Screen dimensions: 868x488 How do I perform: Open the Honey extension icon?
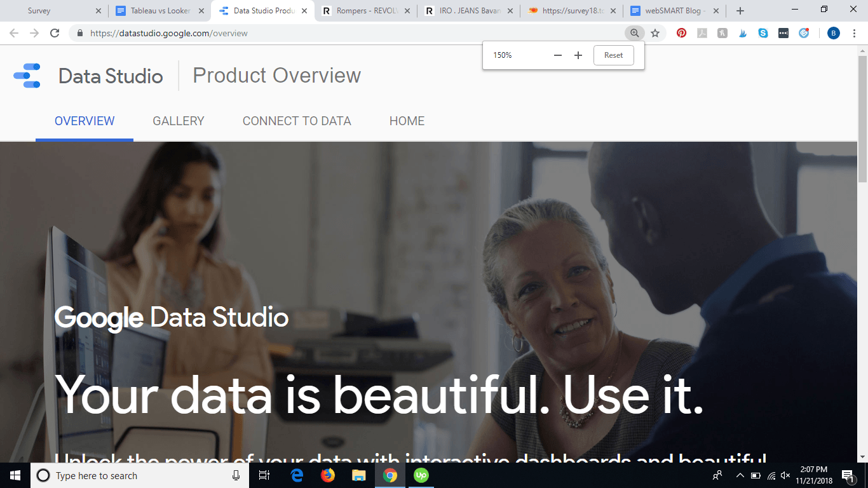coord(722,33)
